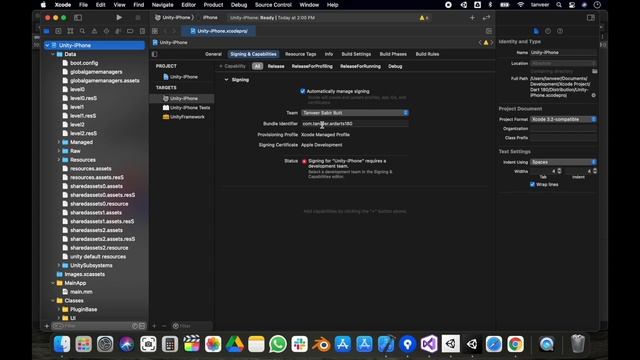Run the Unity-iPhone build with Play button

(x=119, y=18)
